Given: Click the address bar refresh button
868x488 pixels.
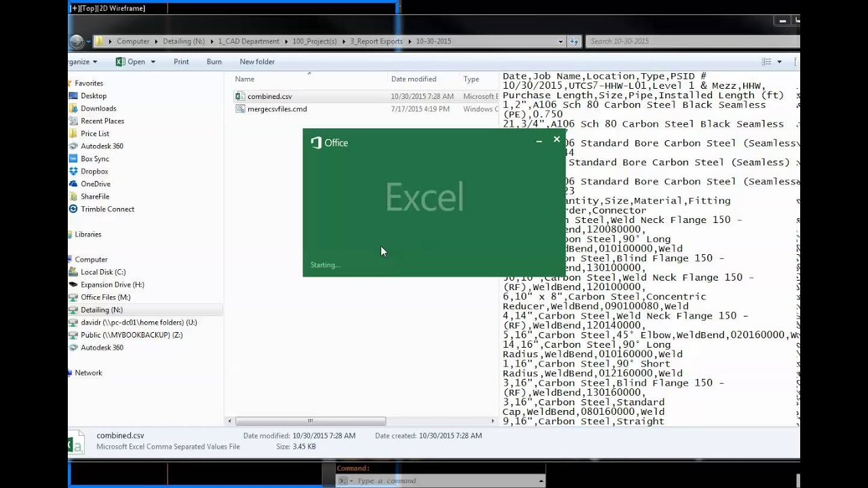Looking at the screenshot, I should tap(574, 41).
